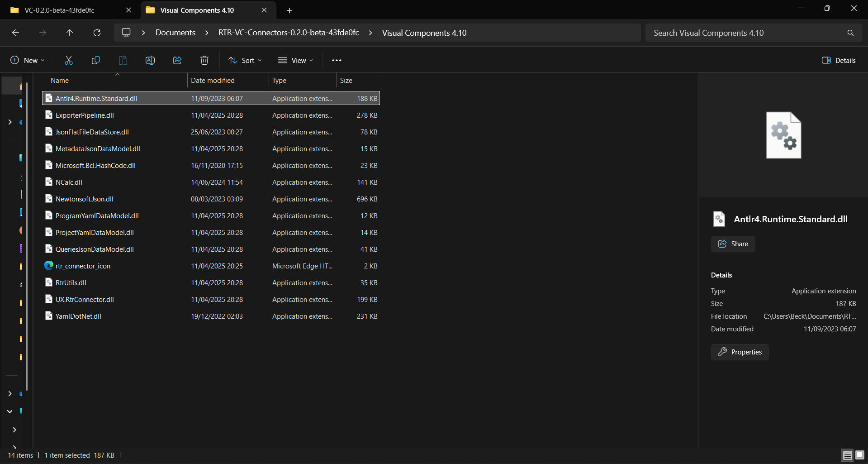This screenshot has height=464, width=868.
Task: Open the See more ellipsis menu
Action: click(337, 60)
